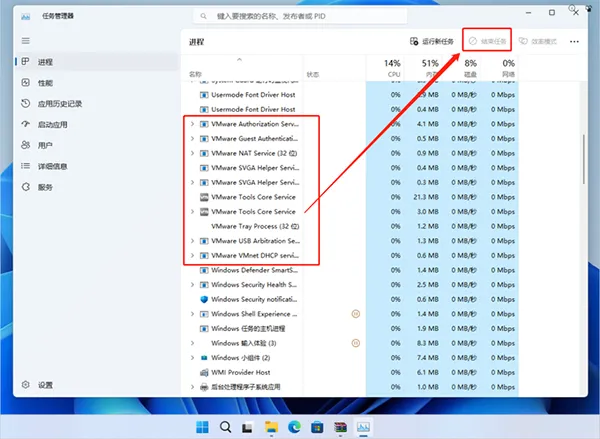This screenshot has height=439, width=600.
Task: Click File Explorer icon on taskbar
Action: [x=271, y=427]
